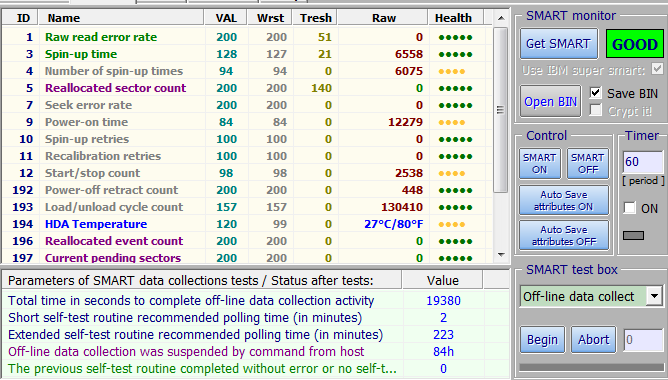Click the Health column header
This screenshot has width=668, height=380.
[456, 18]
